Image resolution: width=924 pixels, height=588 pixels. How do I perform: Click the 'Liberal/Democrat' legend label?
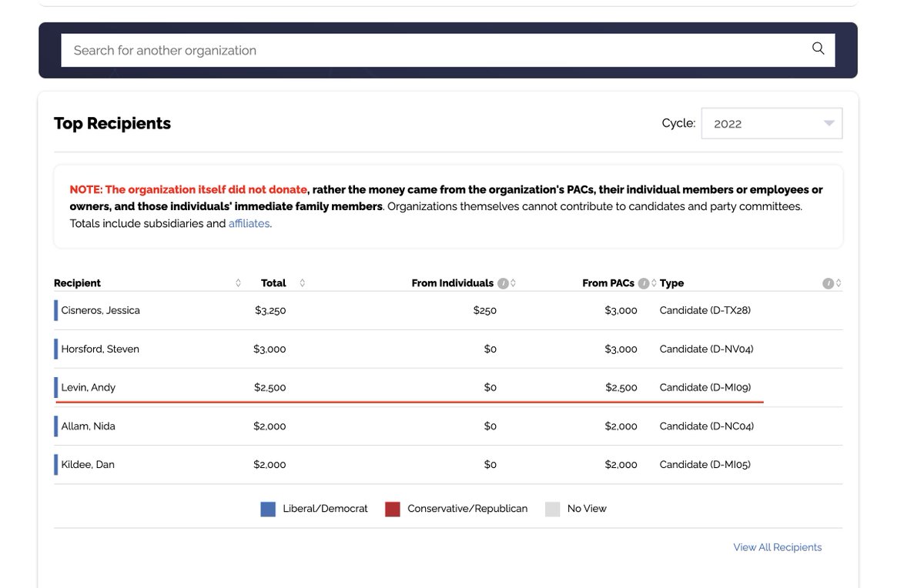click(326, 509)
